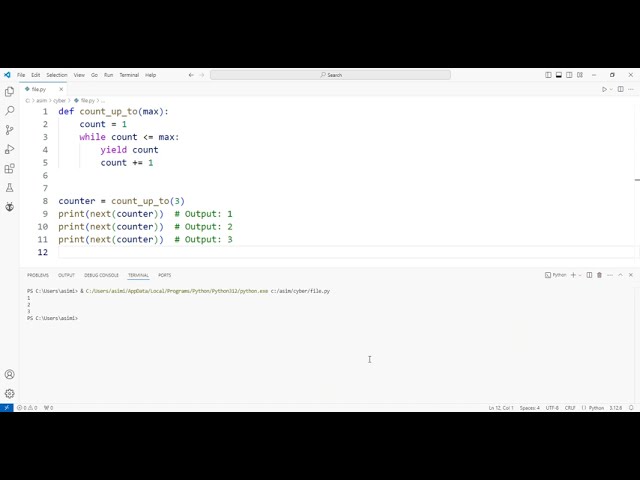
Task: Click the 'yield count' code line
Action: (x=129, y=150)
